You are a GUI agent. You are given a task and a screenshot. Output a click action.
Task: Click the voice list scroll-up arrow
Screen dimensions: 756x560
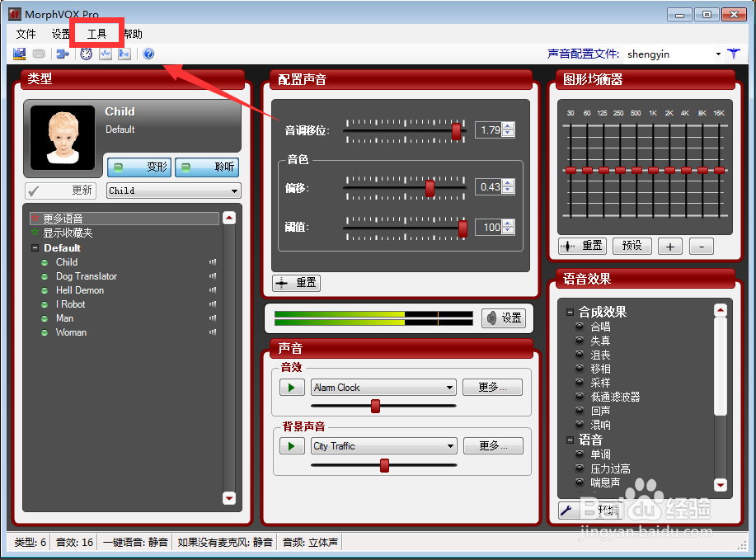click(229, 218)
